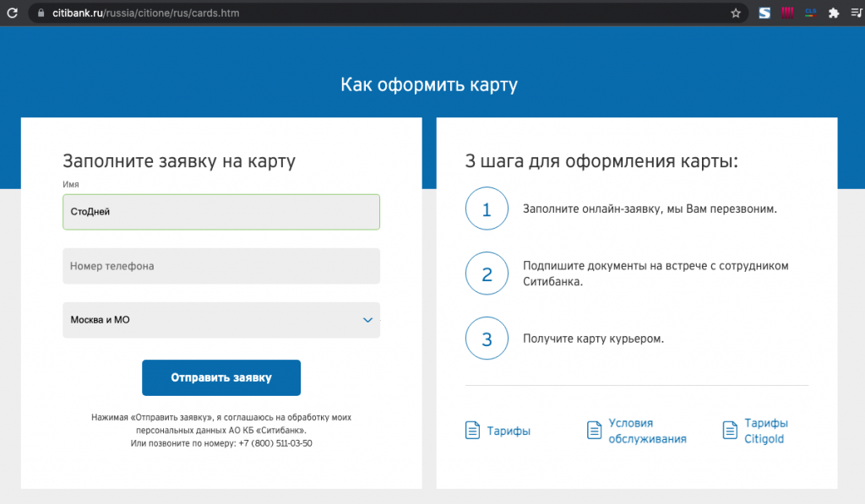Click the text Заполните онлайн-заявку, мы Вам перезвоним

650,209
